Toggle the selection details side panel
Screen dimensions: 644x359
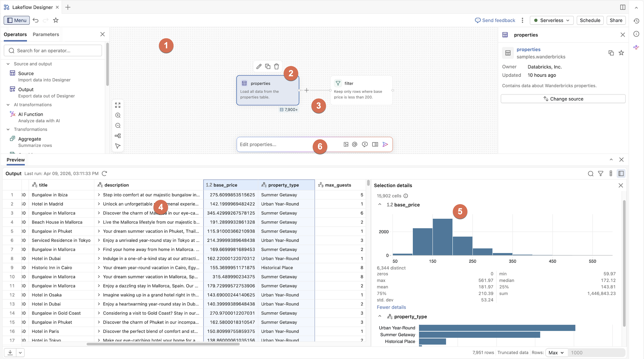click(x=621, y=173)
